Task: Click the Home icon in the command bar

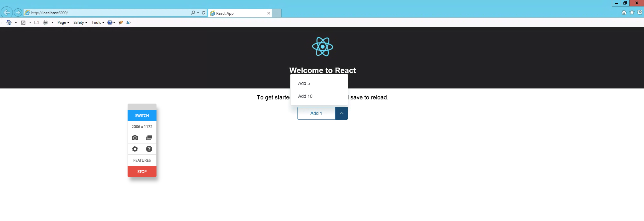Action: click(x=9, y=23)
